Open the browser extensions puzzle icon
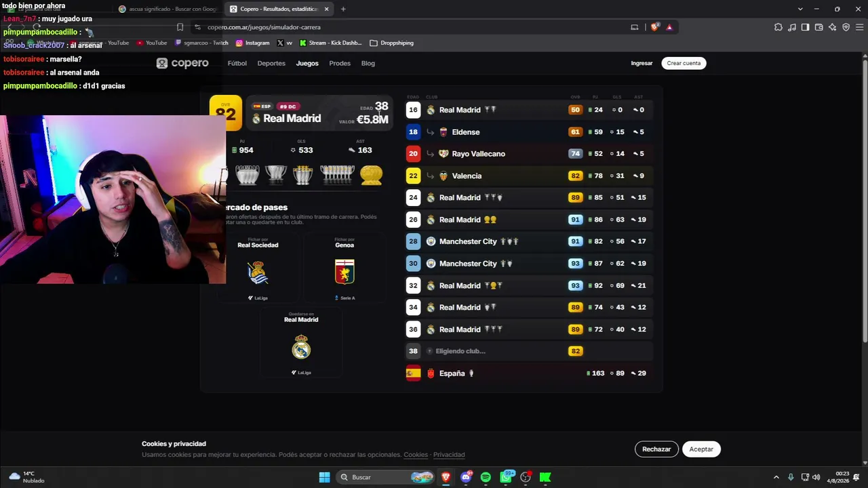Viewport: 868px width, 488px height. pos(778,27)
